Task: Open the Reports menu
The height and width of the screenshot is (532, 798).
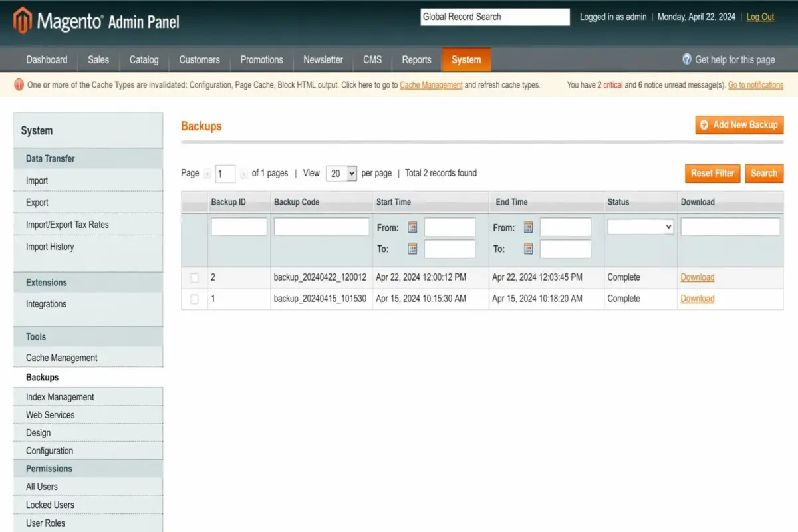Action: coord(416,59)
